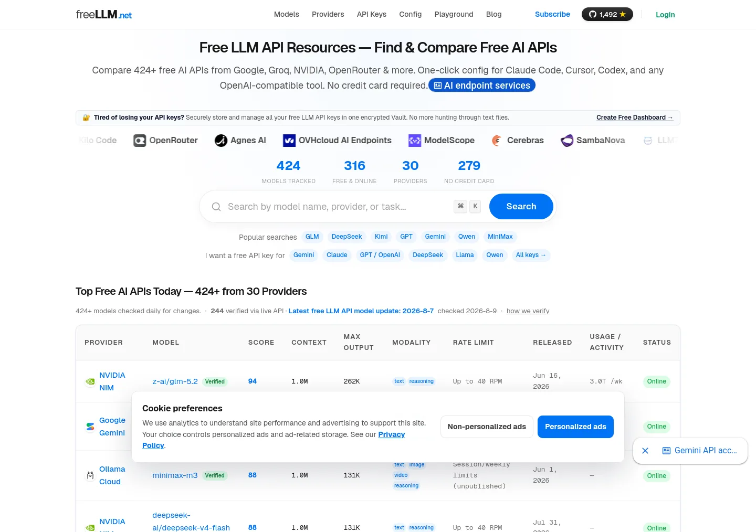Screen dimensions: 756x532
Task: Open the Models nav item
Action: (287, 14)
